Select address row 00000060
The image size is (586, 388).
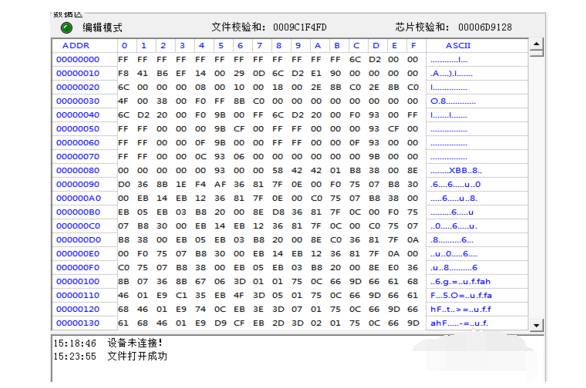click(x=78, y=142)
